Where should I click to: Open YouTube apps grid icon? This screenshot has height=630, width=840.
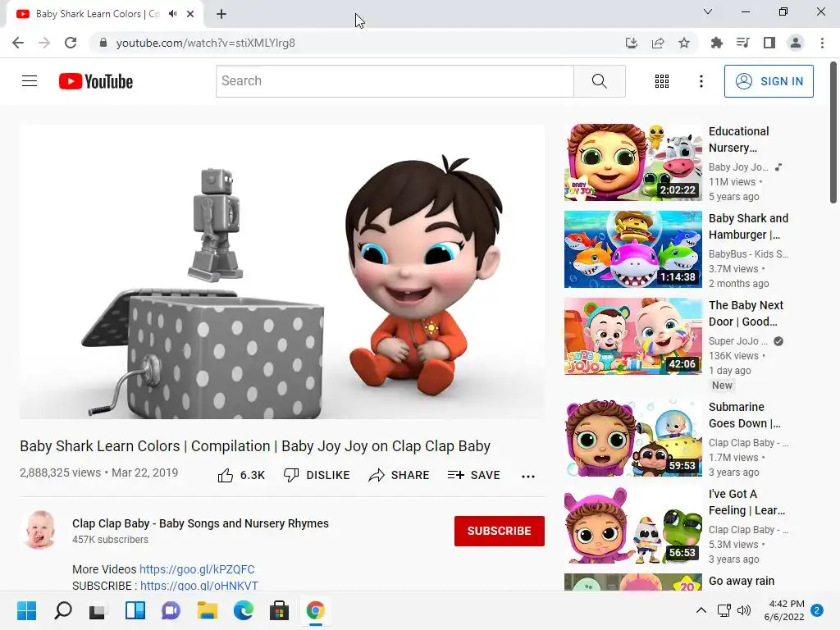(662, 81)
